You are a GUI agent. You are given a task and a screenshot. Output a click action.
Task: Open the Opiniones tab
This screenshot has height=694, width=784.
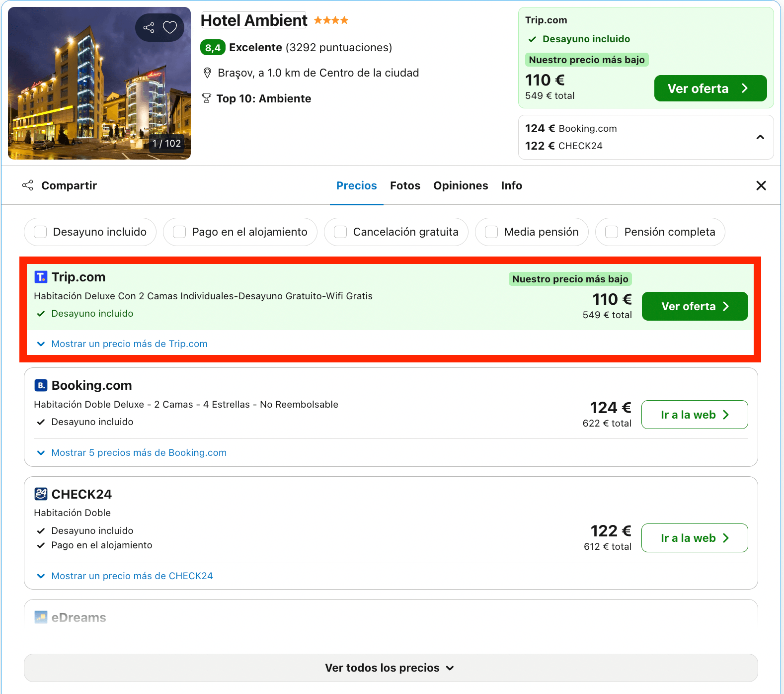coord(461,185)
